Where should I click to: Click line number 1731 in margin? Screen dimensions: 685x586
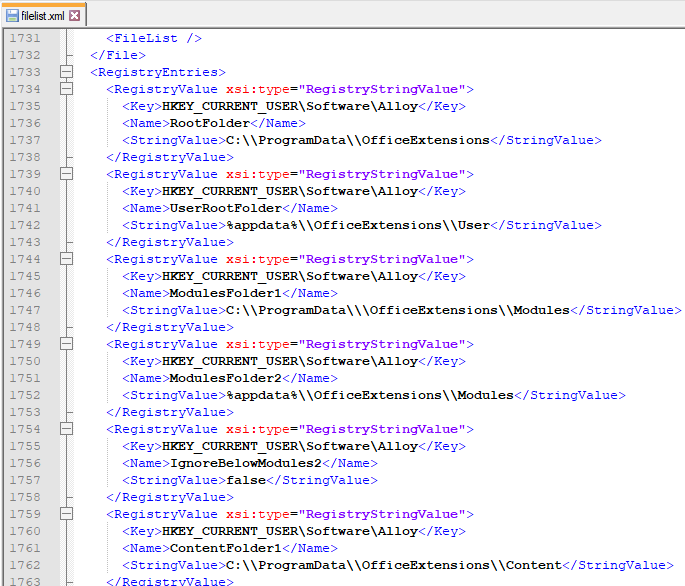click(x=25, y=38)
